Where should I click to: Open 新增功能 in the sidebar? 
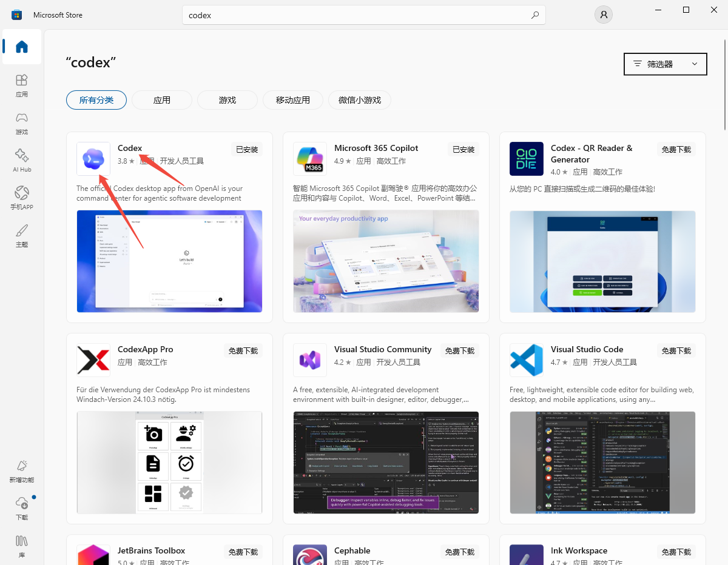coord(22,471)
